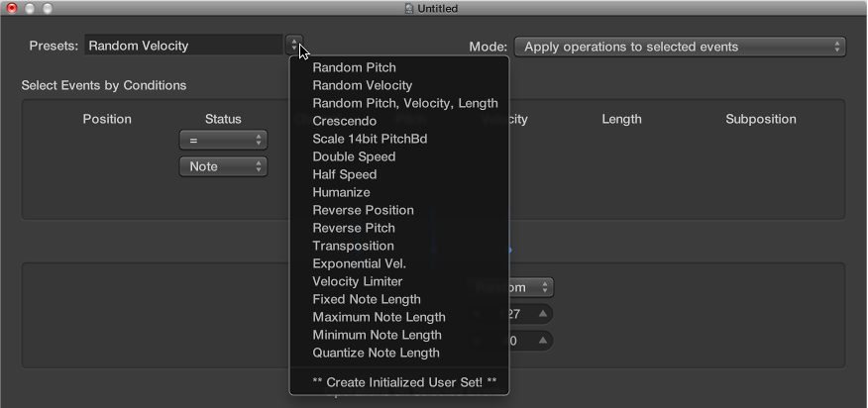Pick the Reverse Position preset

tap(399, 210)
